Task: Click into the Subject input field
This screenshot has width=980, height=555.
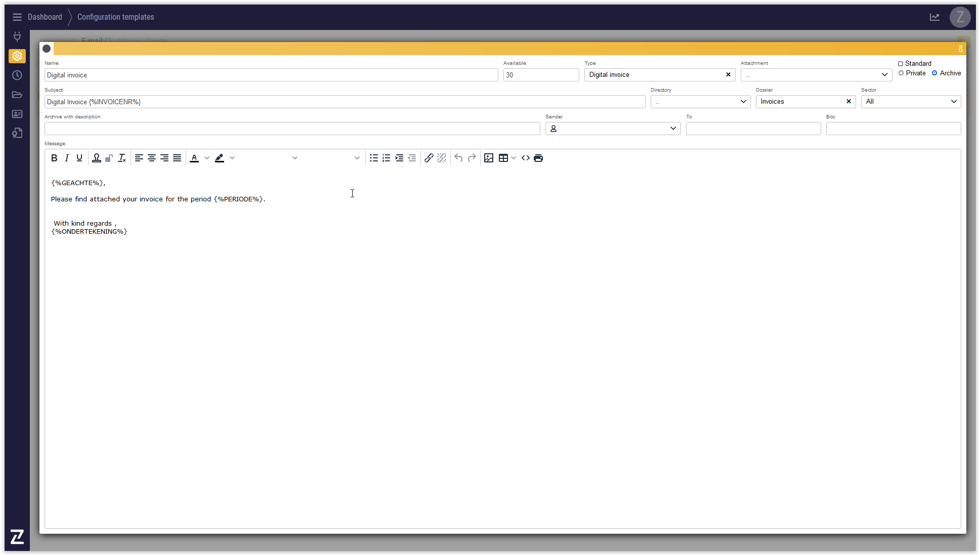Action: pyautogui.click(x=344, y=102)
